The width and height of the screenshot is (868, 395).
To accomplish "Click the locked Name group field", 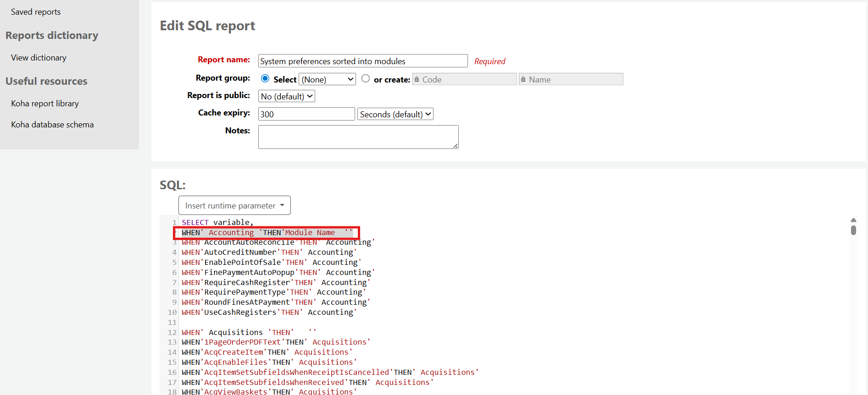I will point(571,79).
